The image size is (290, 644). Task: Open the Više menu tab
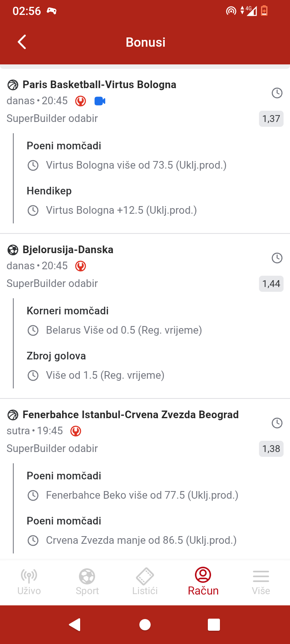[x=261, y=582]
